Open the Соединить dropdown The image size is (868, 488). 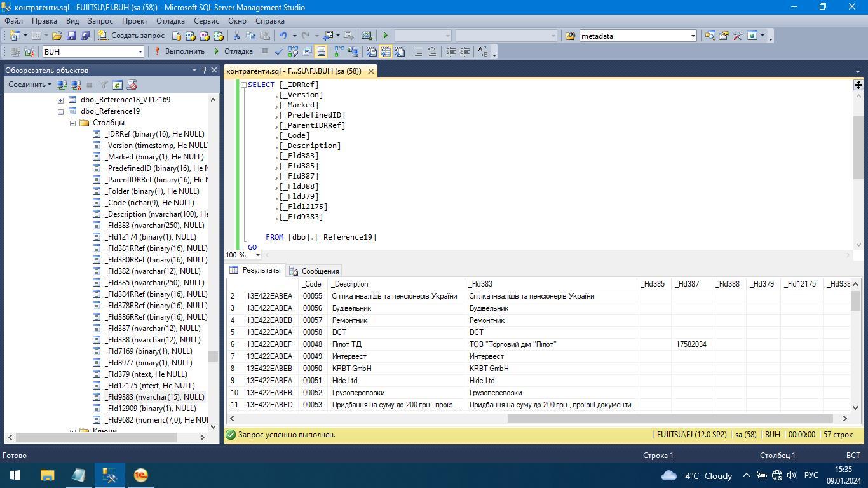pyautogui.click(x=30, y=85)
